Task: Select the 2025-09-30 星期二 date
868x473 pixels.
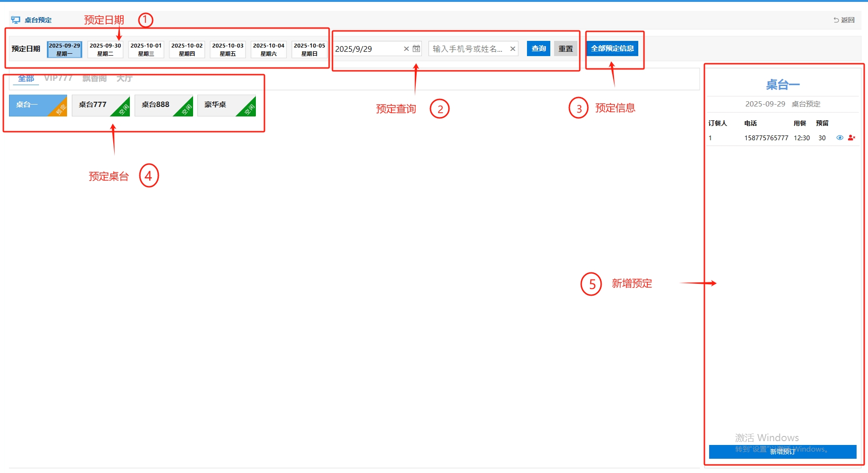Action: pyautogui.click(x=105, y=49)
